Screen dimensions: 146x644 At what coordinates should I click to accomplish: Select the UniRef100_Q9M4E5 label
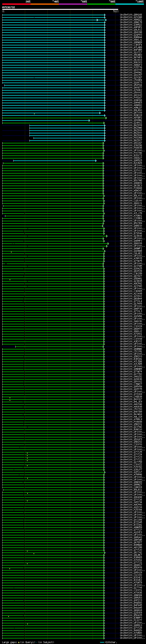click(131, 103)
